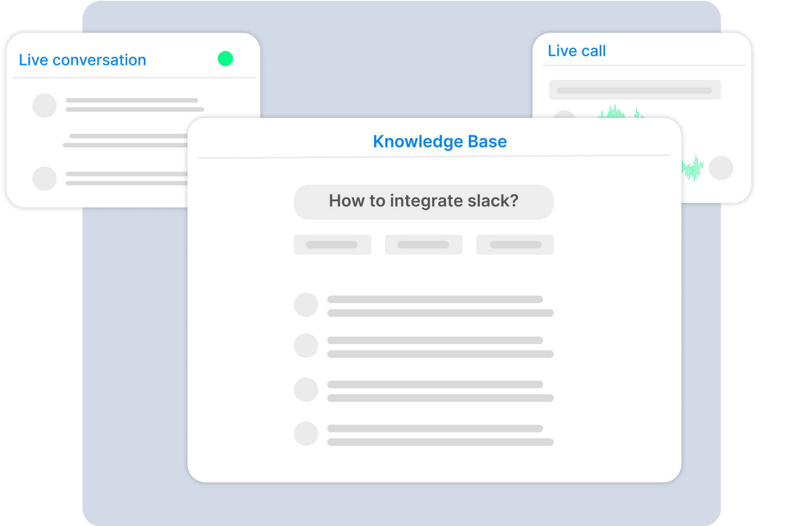
Task: Click the caller avatar beside the right waveform
Action: (x=721, y=168)
